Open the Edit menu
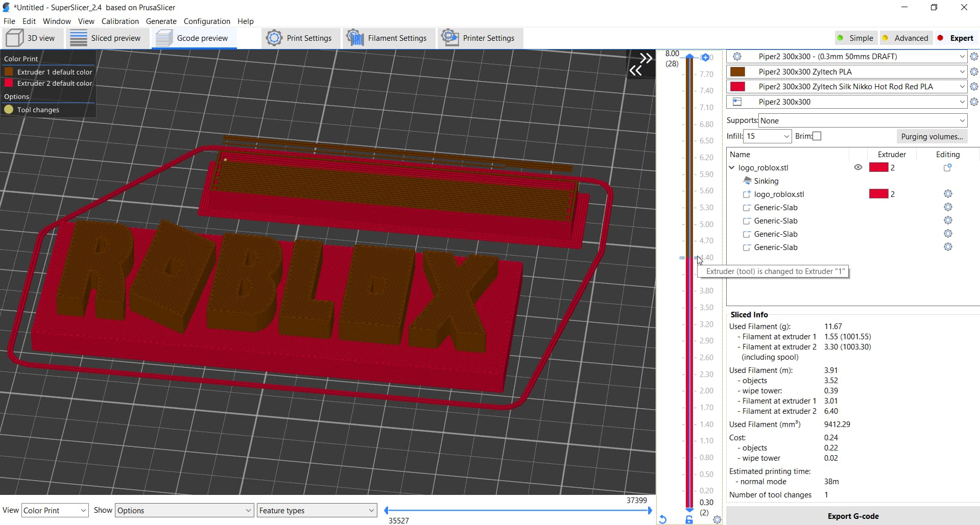 click(29, 21)
